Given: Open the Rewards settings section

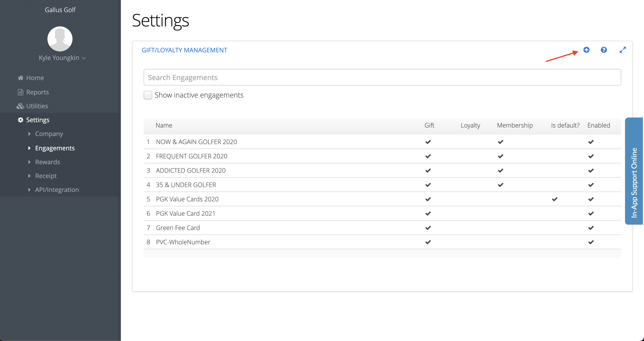Looking at the screenshot, I should pyautogui.click(x=47, y=162).
